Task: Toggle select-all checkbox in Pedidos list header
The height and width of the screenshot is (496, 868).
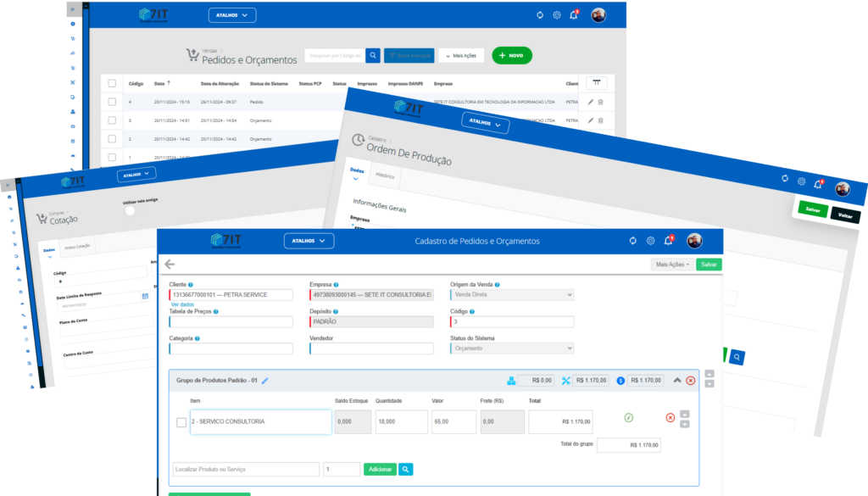Action: [x=112, y=83]
